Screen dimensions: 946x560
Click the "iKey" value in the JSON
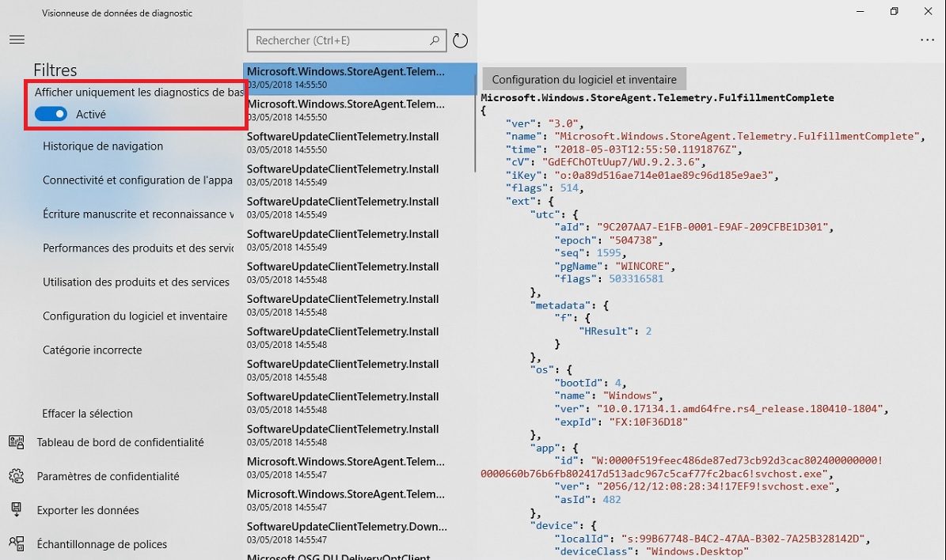tap(663, 176)
